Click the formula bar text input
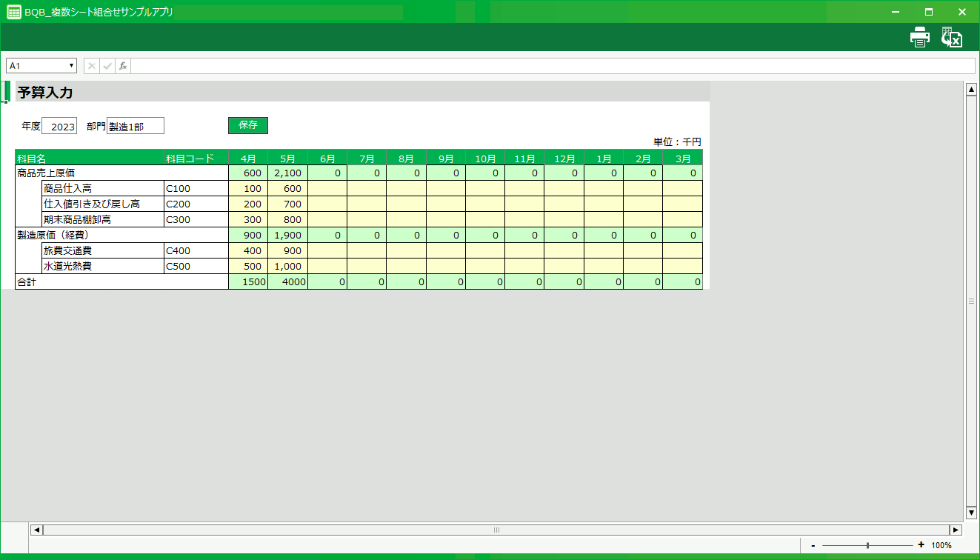Image resolution: width=980 pixels, height=560 pixels. coord(552,66)
